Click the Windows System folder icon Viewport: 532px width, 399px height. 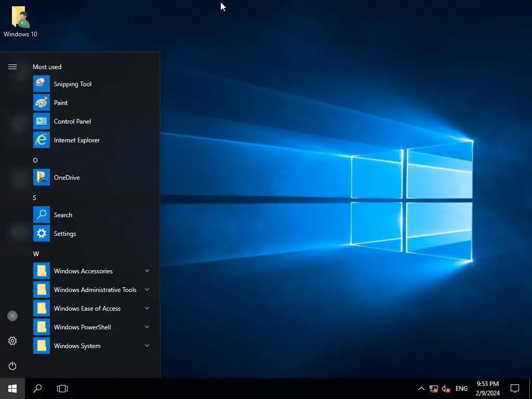[42, 345]
